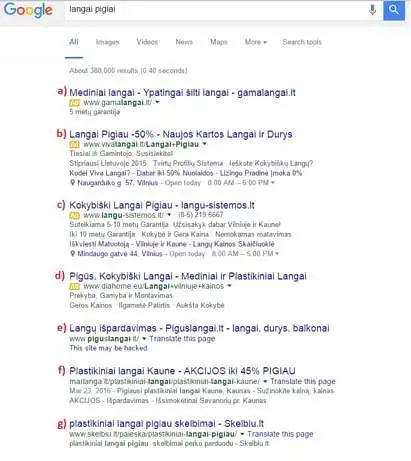Activate voice search microphone icon
411x461 pixels.
click(372, 9)
